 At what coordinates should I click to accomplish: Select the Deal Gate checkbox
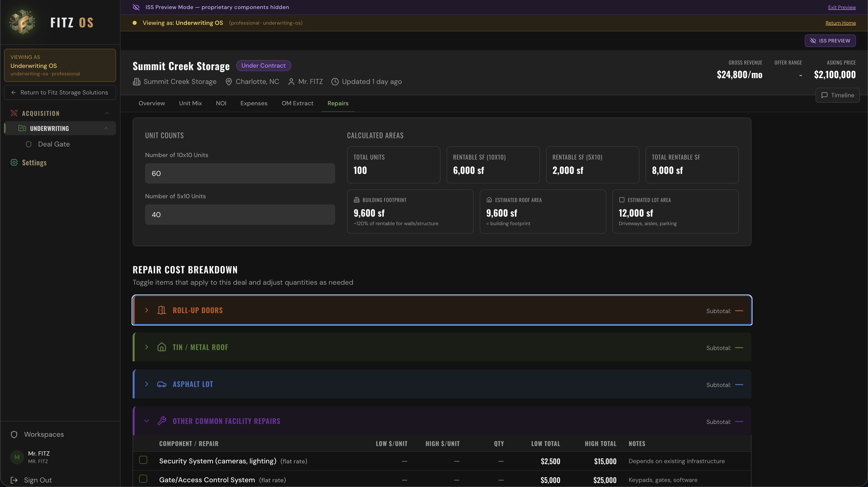29,144
